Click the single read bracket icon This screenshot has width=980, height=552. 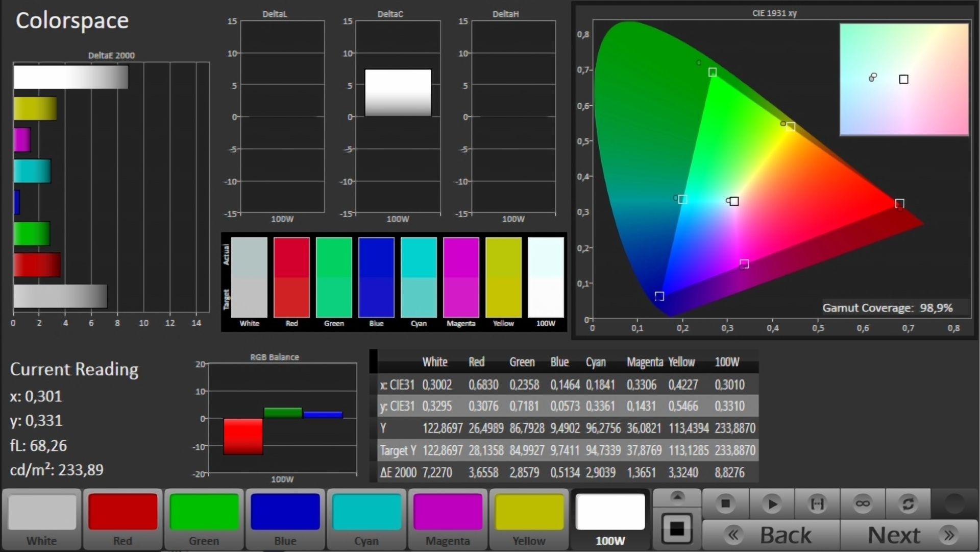coord(817,504)
